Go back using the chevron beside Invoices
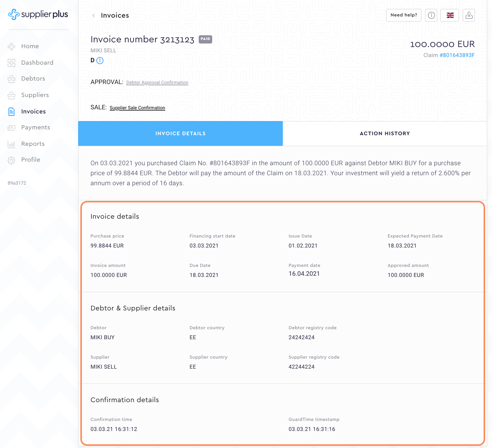Viewport: 492px width, 448px height. tap(93, 16)
